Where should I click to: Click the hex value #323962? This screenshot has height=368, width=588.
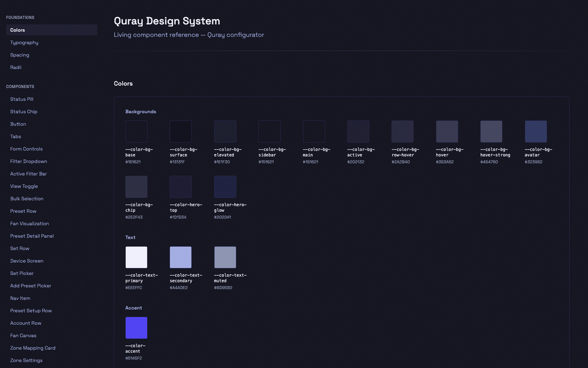(534, 162)
